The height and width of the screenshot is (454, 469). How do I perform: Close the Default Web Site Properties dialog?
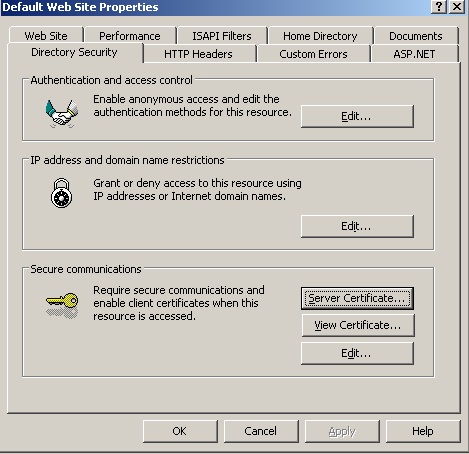(x=457, y=7)
